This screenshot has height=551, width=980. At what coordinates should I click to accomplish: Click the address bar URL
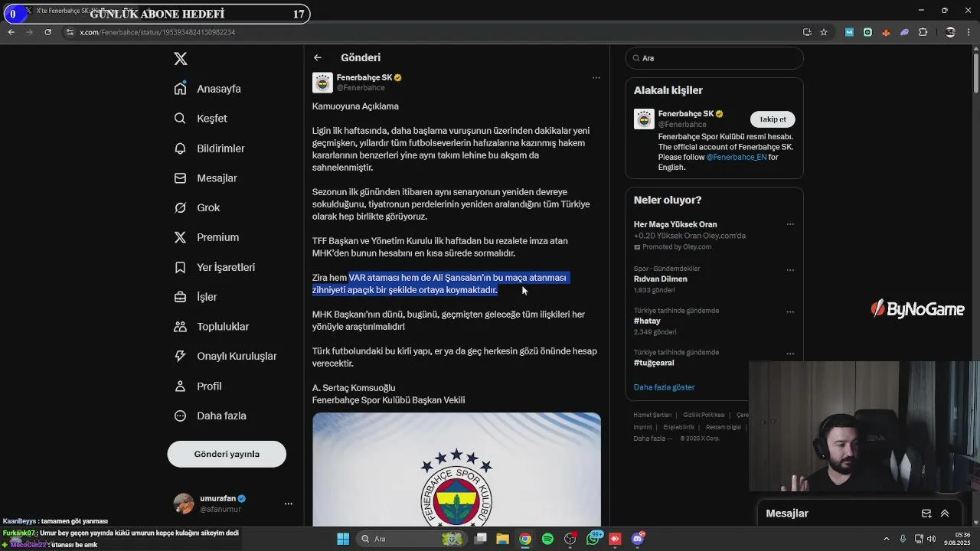coord(157,32)
